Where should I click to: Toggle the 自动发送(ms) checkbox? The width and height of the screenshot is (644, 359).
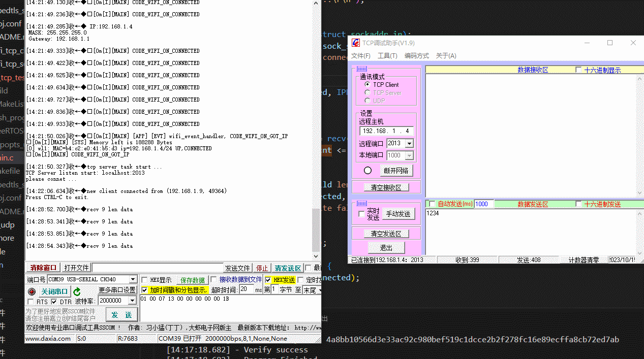(432, 204)
